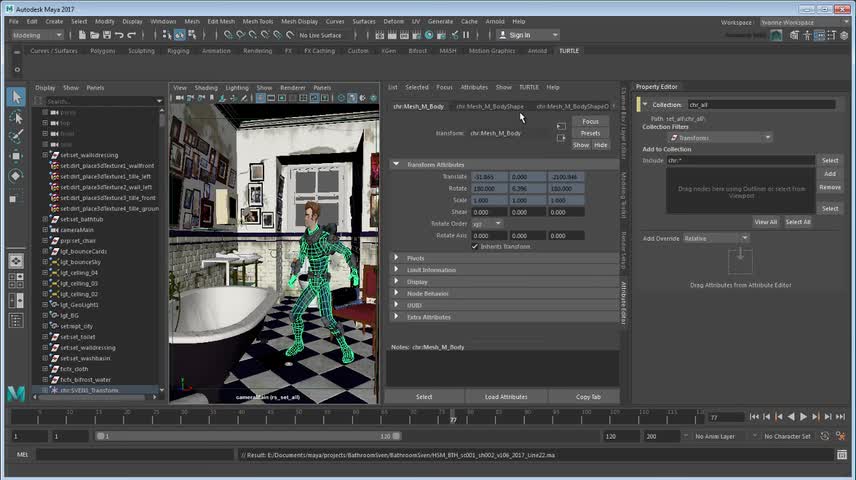Viewport: 856px width, 480px height.
Task: Click the select camera viewport icon
Action: 179,98
